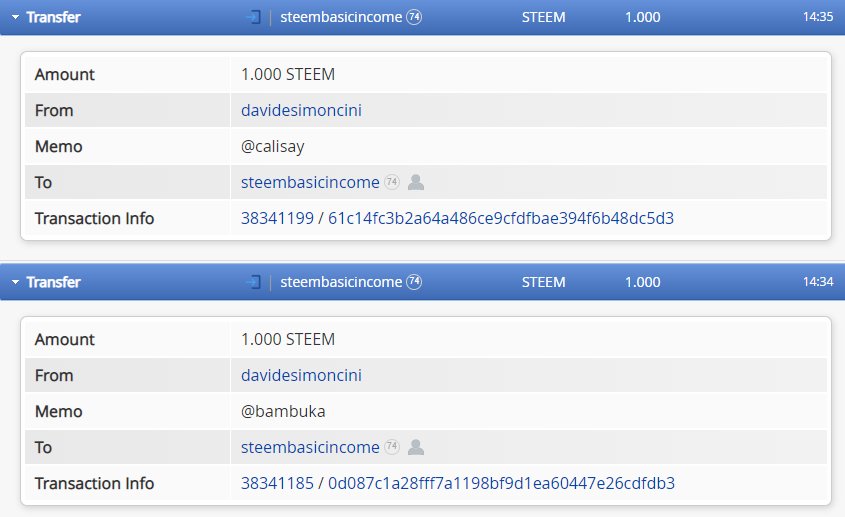
Task: Open transaction hash 0d087c1a28fff7a1198bf9d1ea60447e26cdfdb3
Action: tap(501, 483)
